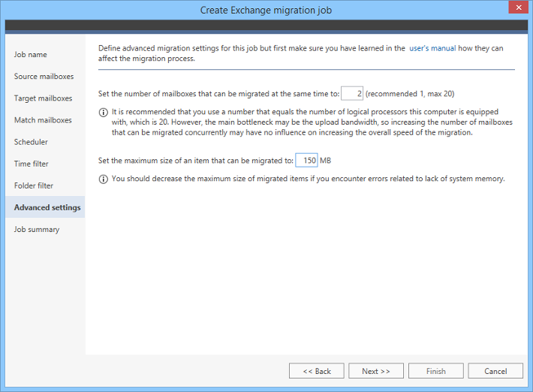Click the Next >> button
Image resolution: width=533 pixels, height=392 pixels.
(x=376, y=371)
